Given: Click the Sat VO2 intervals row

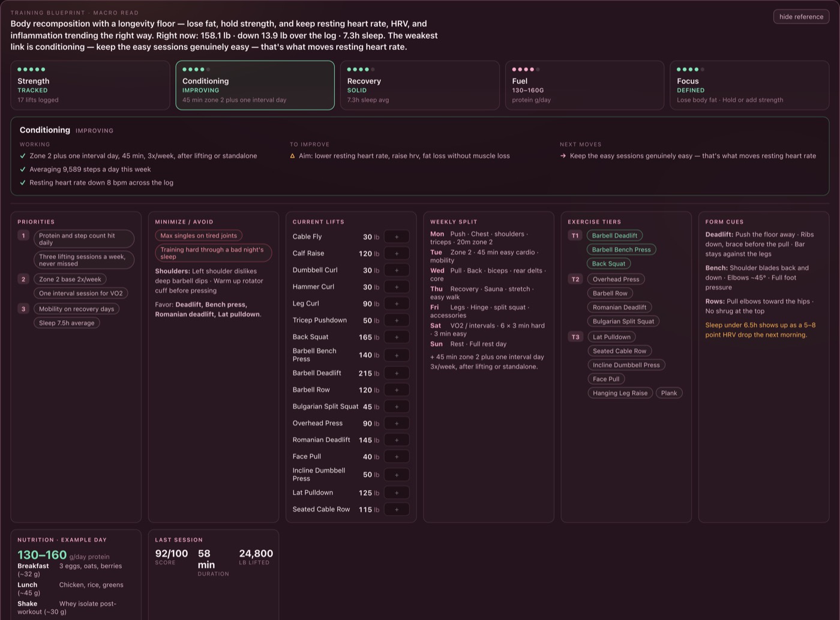Looking at the screenshot, I should 487,330.
